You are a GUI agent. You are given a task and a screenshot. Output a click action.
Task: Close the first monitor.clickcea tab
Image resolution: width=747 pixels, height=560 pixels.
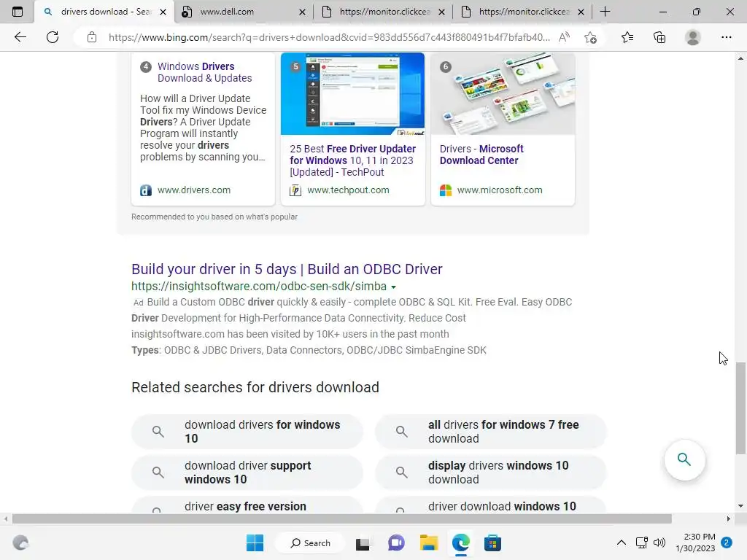coord(441,12)
